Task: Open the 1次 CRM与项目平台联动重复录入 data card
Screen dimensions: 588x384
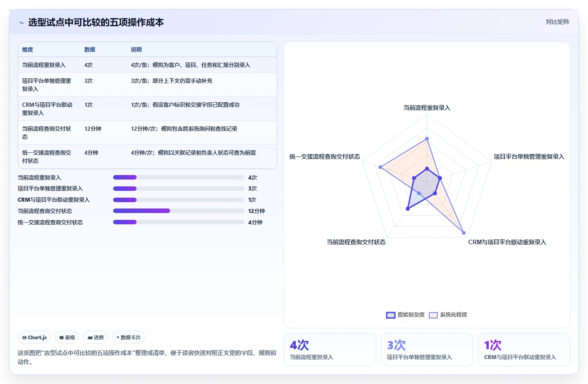Action: coord(524,350)
